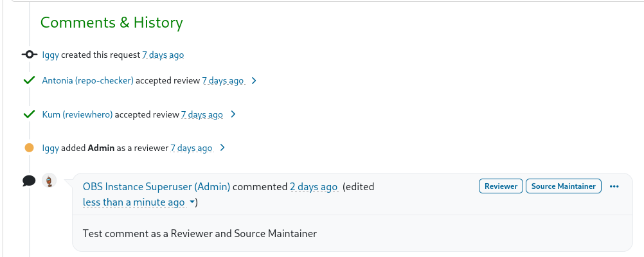
Task: Click the '2 days ago' comment timestamp
Action: tap(313, 187)
